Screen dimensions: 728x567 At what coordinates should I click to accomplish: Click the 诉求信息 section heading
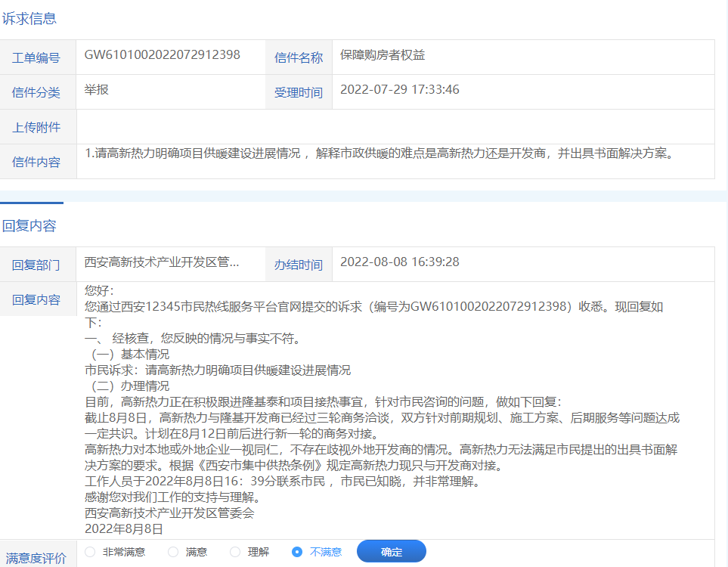pyautogui.click(x=29, y=19)
